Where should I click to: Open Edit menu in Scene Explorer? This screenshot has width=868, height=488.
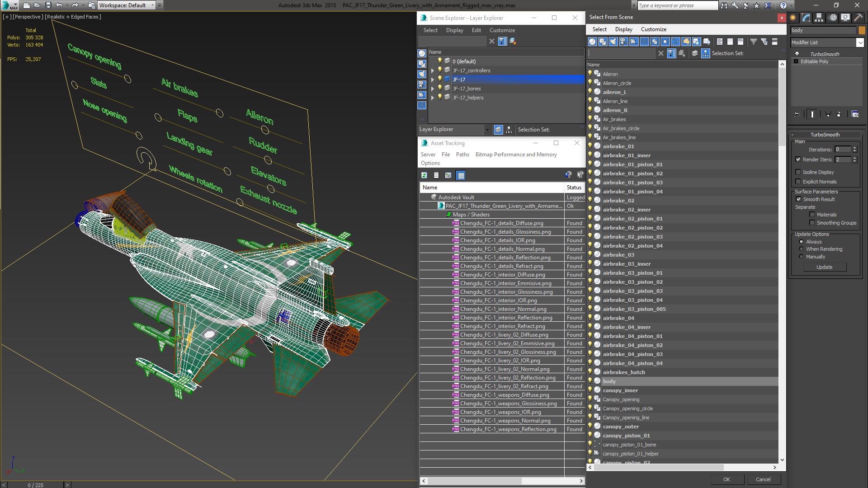pos(476,30)
